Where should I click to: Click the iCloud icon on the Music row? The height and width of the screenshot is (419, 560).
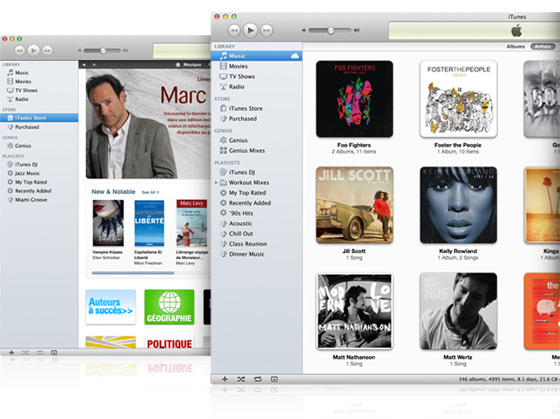[295, 56]
